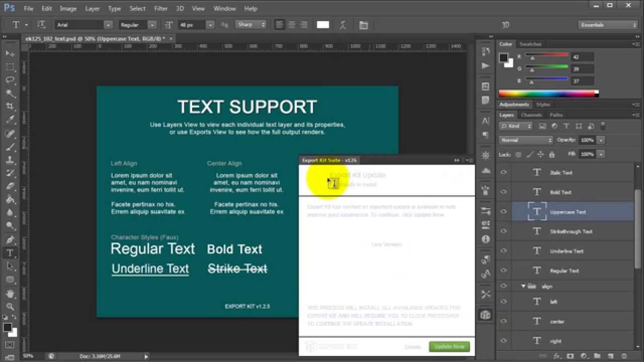
Task: Open the font size dropdown
Action: coord(210,25)
